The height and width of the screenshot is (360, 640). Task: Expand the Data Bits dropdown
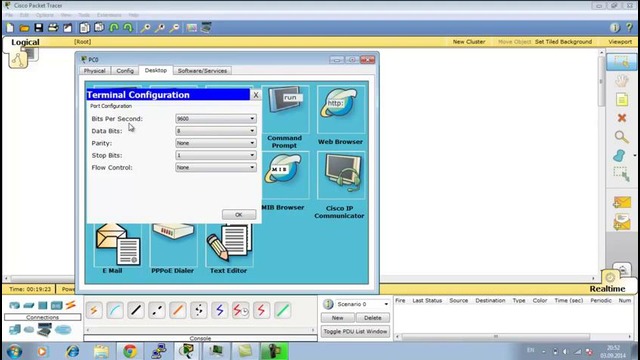click(216, 131)
